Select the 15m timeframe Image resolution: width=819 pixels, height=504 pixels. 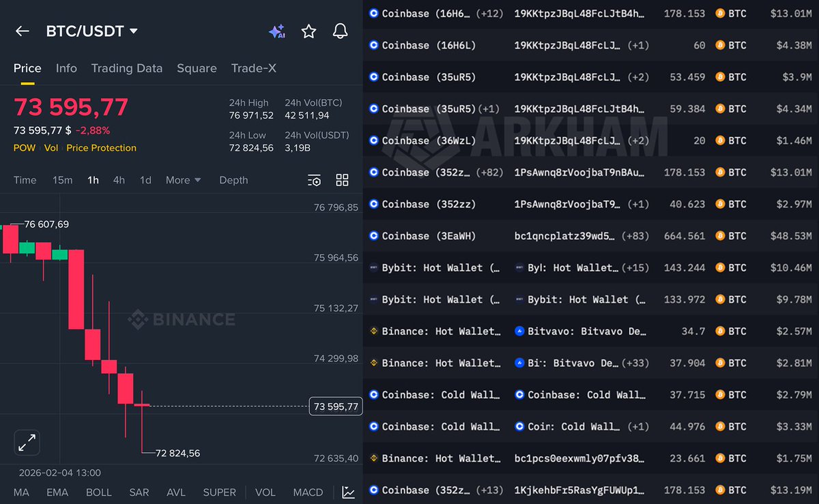63,181
